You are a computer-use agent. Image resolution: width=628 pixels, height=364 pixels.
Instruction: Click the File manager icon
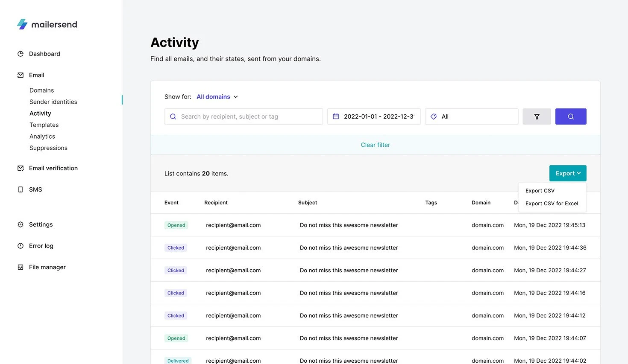coord(21,267)
